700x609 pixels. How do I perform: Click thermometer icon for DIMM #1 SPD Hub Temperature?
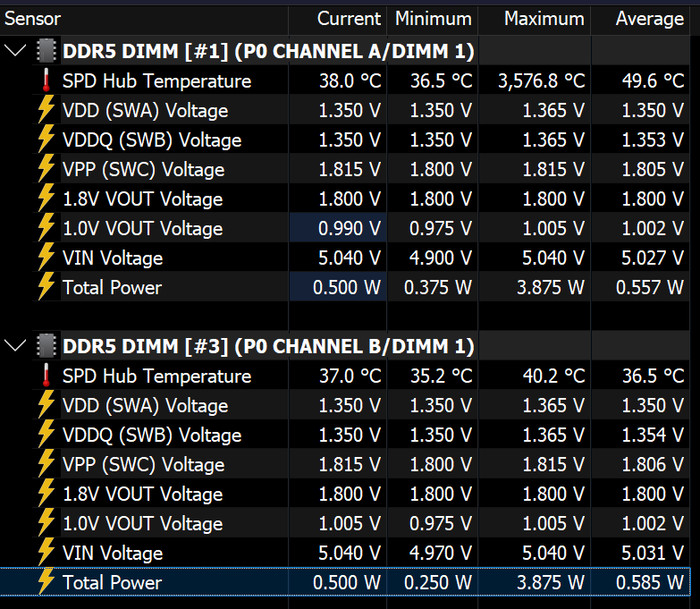46,81
